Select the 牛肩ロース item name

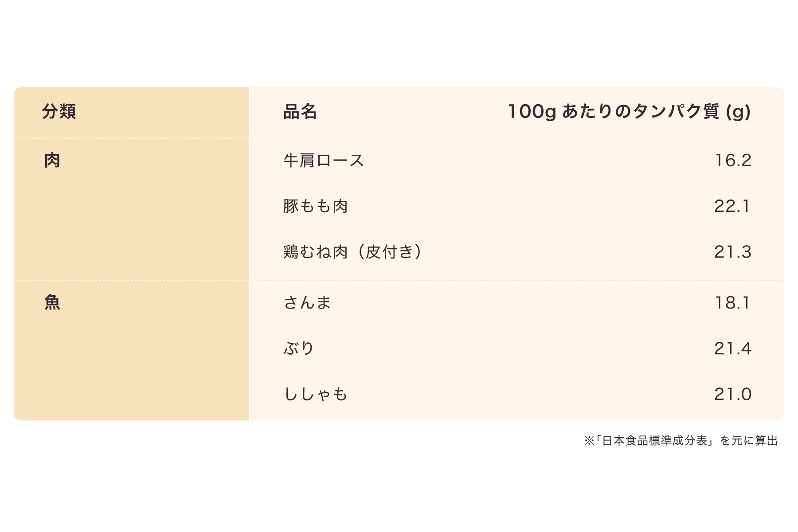324,160
